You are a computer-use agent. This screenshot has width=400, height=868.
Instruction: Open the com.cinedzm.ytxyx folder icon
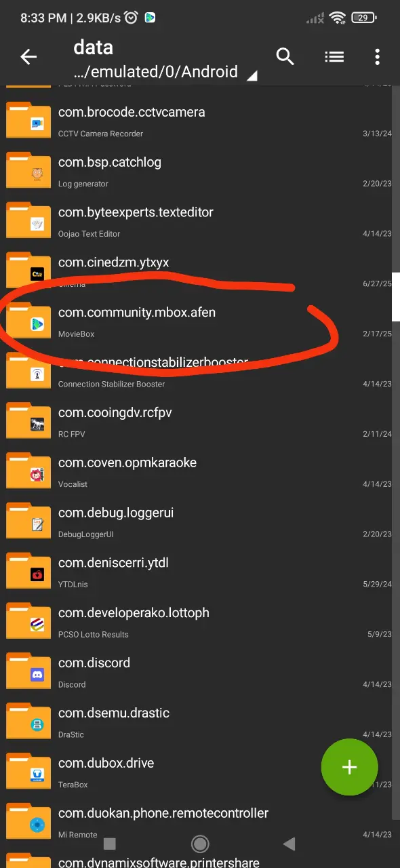28,271
